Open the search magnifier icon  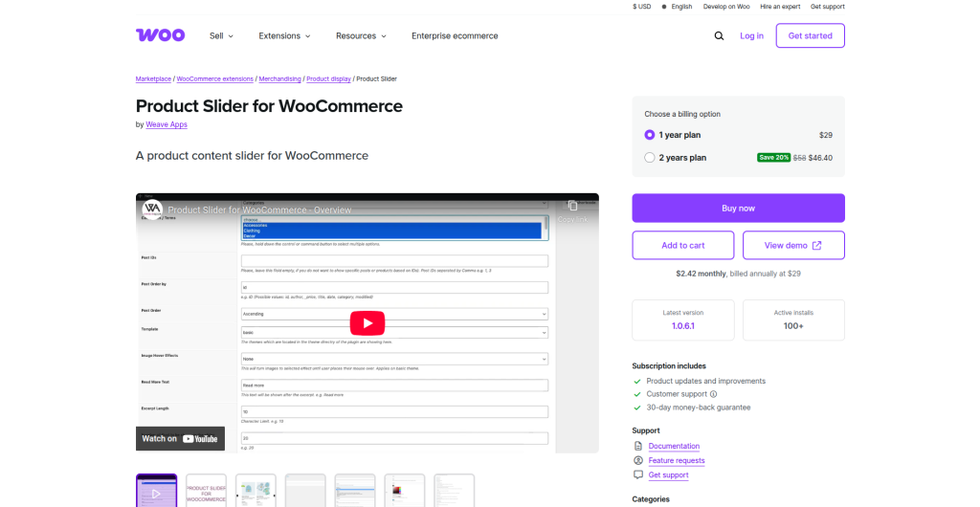pos(719,35)
